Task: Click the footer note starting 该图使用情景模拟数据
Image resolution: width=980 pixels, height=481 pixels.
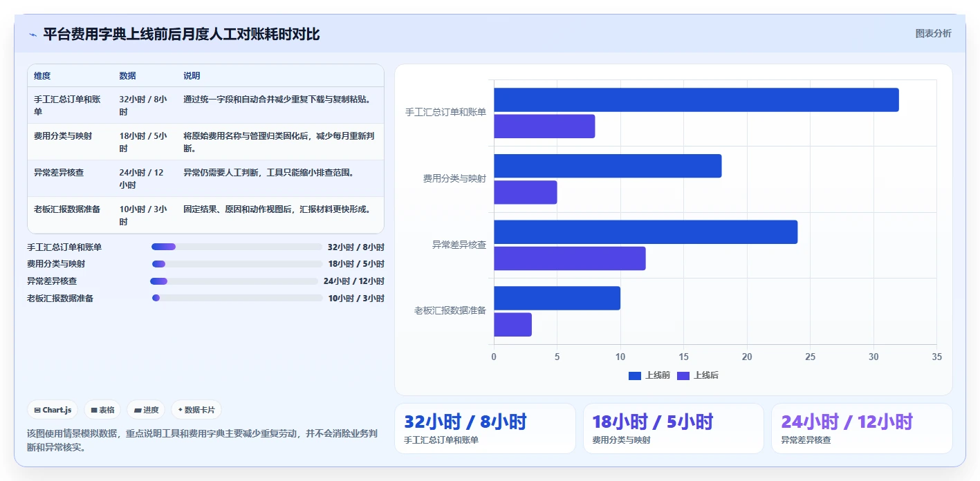Action: [202, 441]
